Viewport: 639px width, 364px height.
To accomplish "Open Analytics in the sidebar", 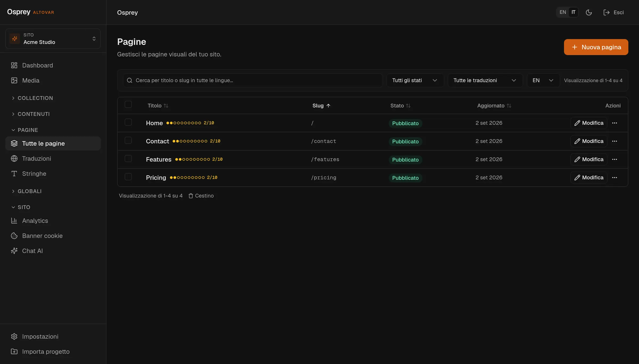I will click(53, 221).
